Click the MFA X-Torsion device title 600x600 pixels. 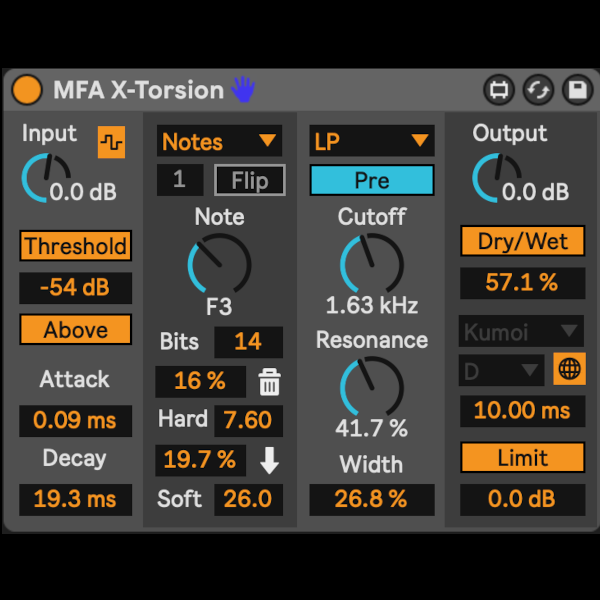pyautogui.click(x=139, y=90)
